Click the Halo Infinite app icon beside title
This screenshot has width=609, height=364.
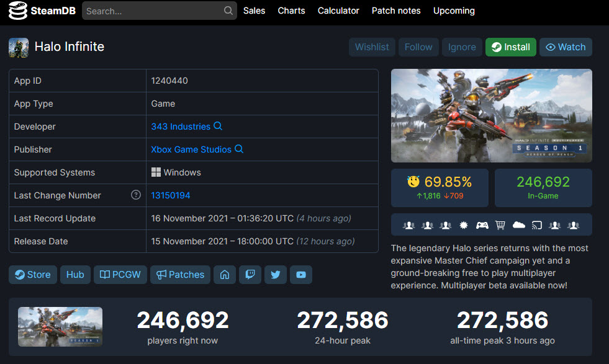(x=19, y=48)
